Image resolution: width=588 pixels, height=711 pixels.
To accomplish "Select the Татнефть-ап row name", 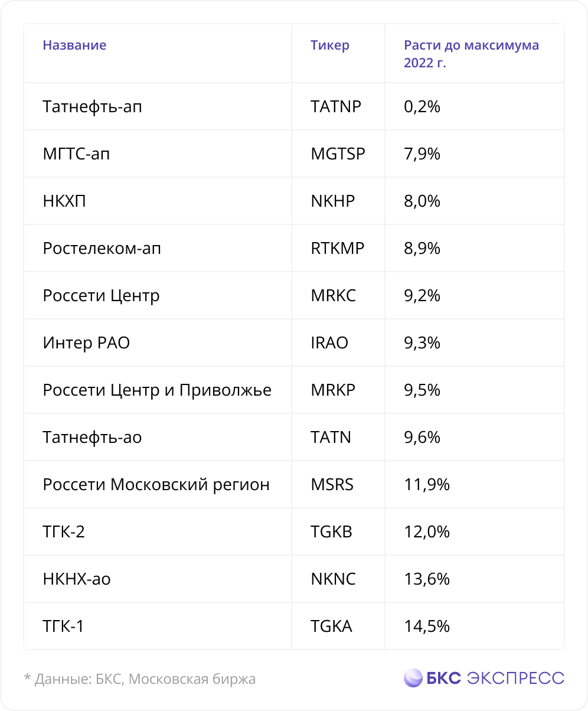I will (x=92, y=106).
